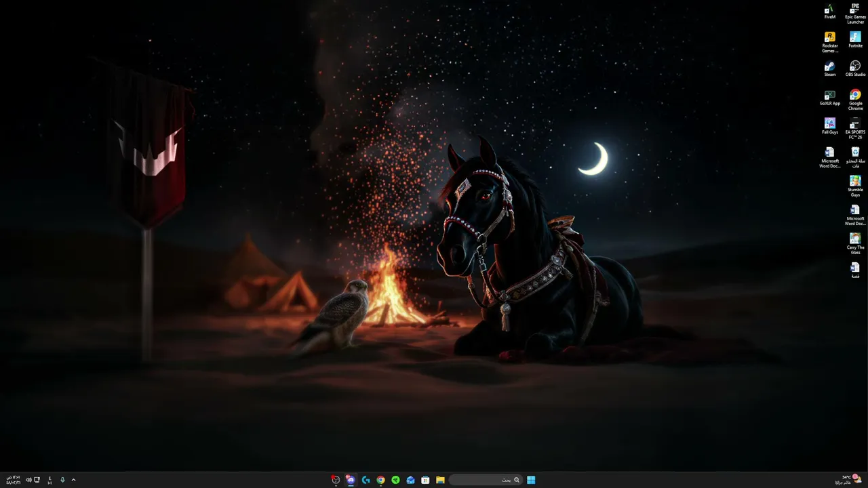This screenshot has height=488, width=868.
Task: Open the OBS icon in the taskbar
Action: pyautogui.click(x=335, y=480)
